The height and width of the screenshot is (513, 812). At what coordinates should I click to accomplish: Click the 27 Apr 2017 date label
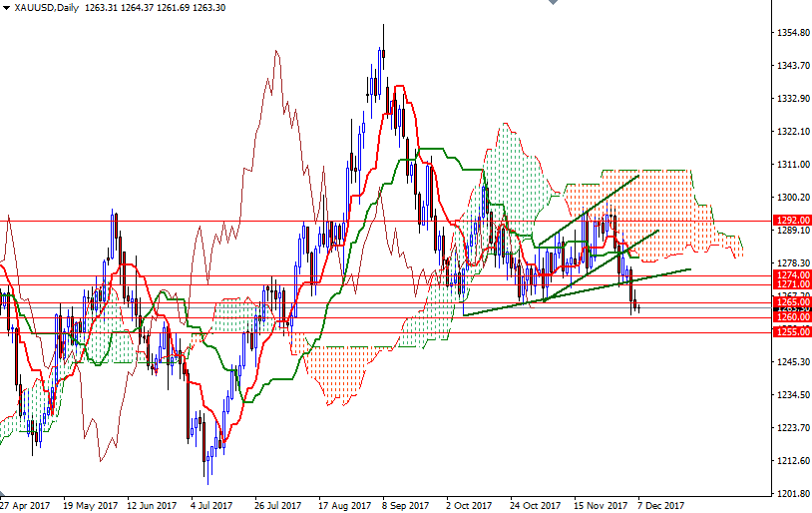click(x=23, y=505)
